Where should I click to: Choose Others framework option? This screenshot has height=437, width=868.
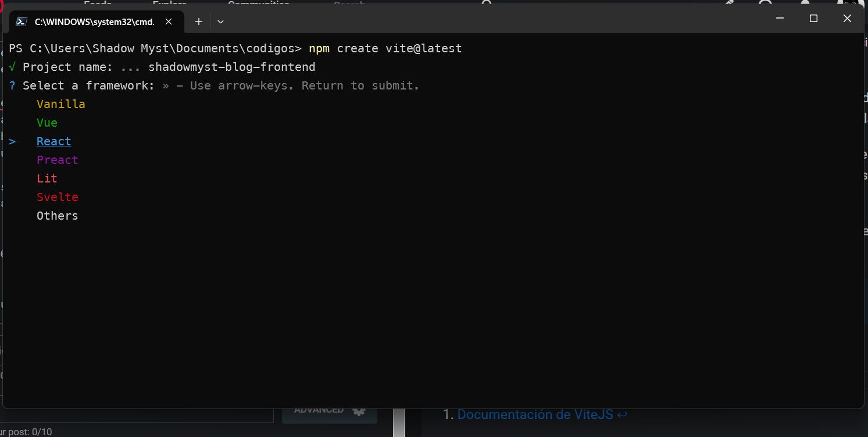[x=58, y=216]
